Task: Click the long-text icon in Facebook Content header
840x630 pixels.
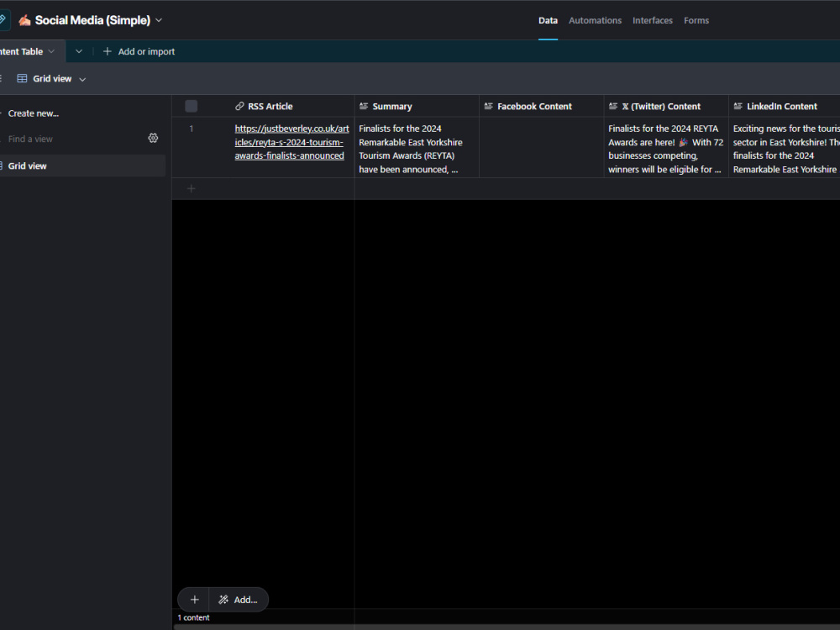Action: [x=489, y=106]
